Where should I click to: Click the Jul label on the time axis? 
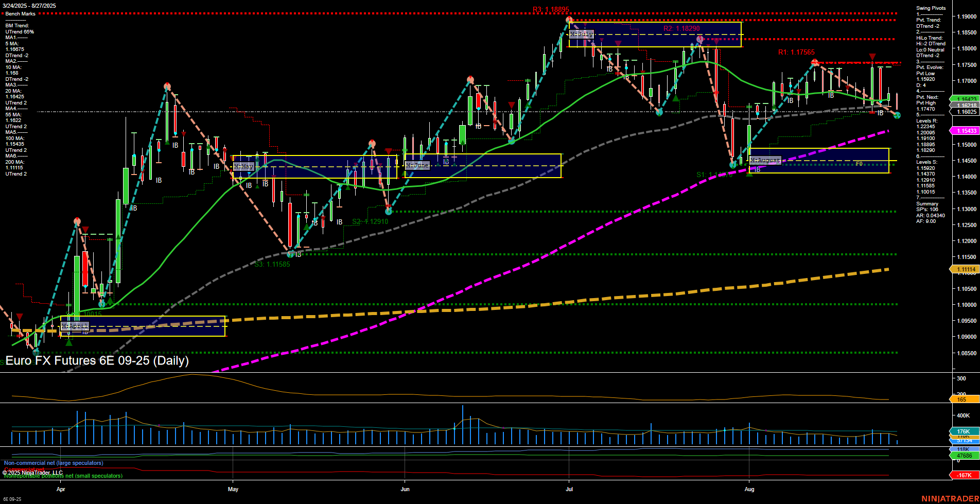pos(569,490)
